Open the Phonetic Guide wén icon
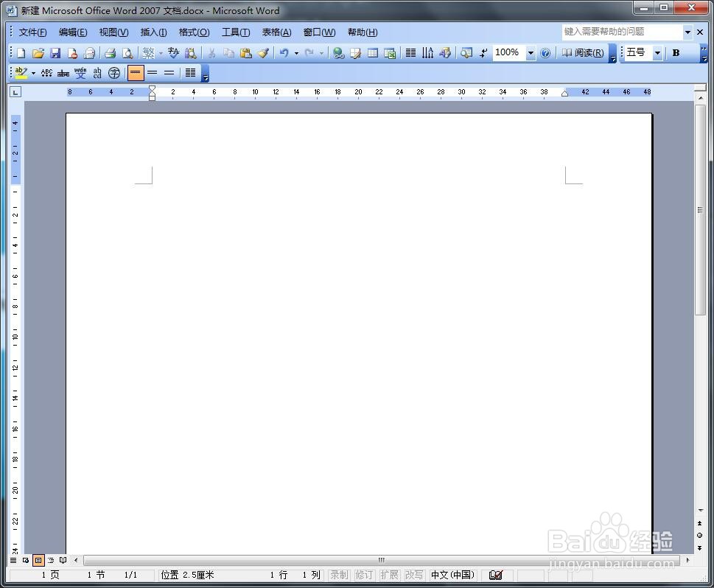The width and height of the screenshot is (714, 588). [80, 73]
